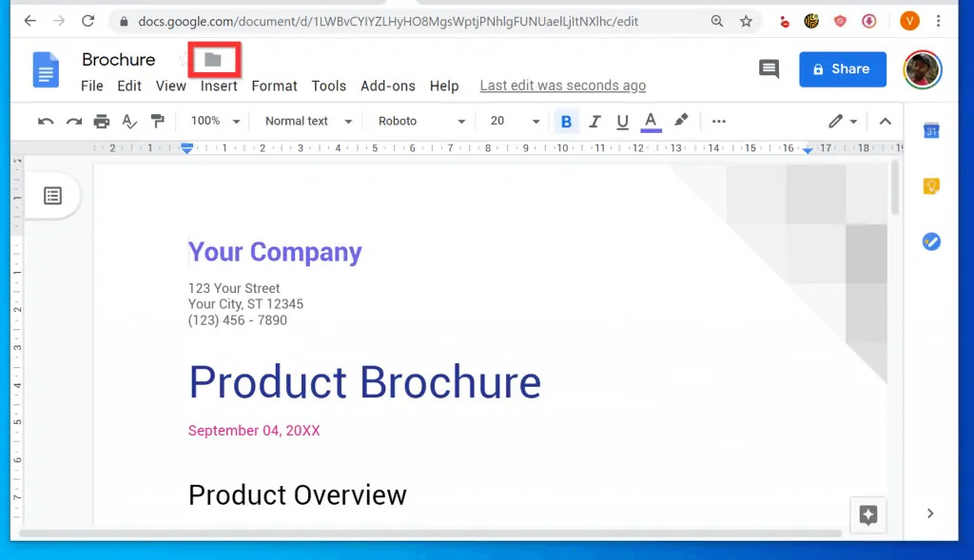The width and height of the screenshot is (974, 560).
Task: Open the Google Docs home icon
Action: [46, 69]
